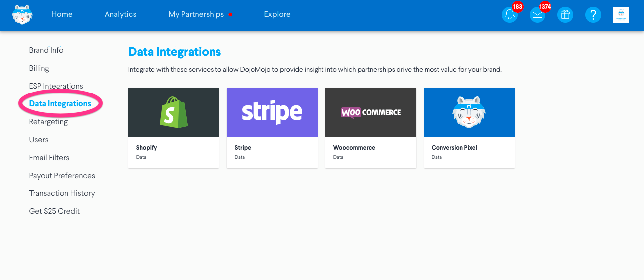The height and width of the screenshot is (280, 644).
Task: Click the Woocommerce card title
Action: pos(354,148)
